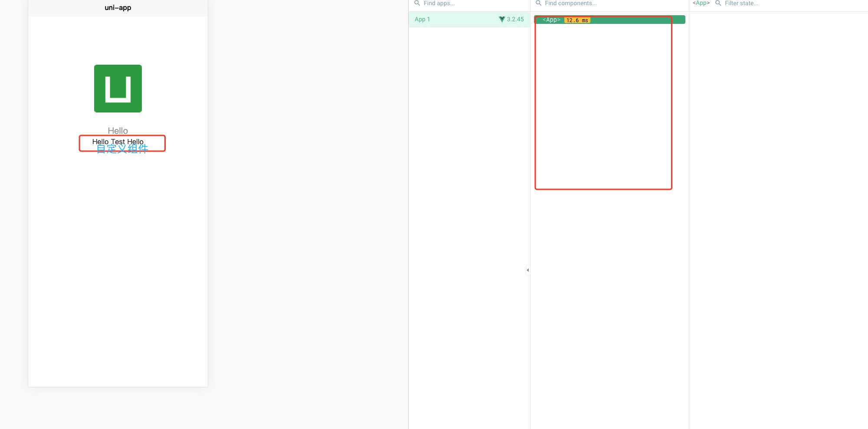The height and width of the screenshot is (429, 868).
Task: Click the blue 自定义组件 text
Action: point(122,149)
